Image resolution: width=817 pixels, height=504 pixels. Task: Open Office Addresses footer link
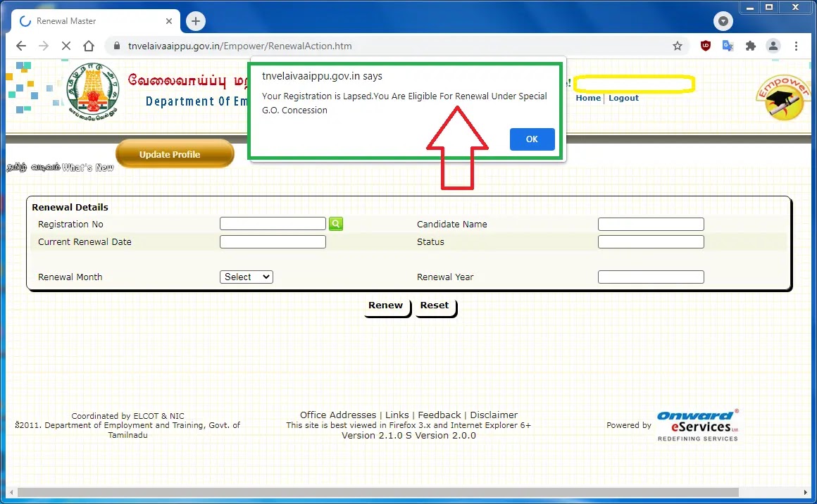pyautogui.click(x=337, y=415)
